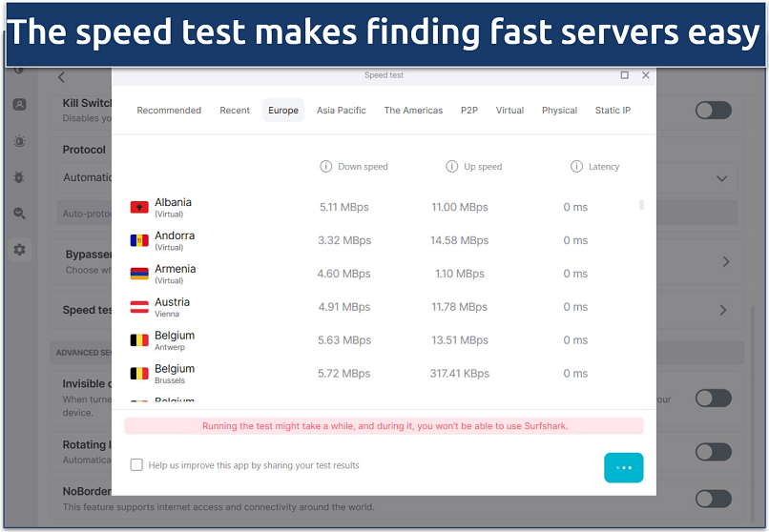Switch to the Asia Pacific tab
This screenshot has height=532, width=769.
342,111
